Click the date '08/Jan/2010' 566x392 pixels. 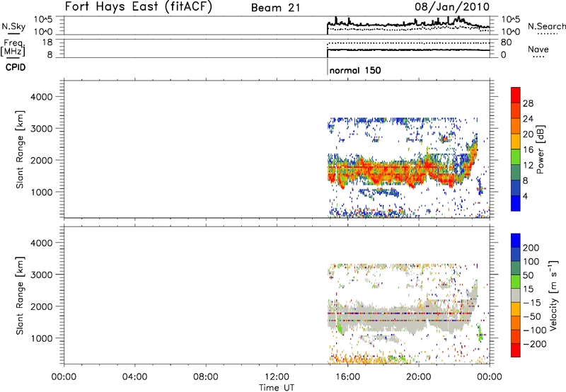click(x=452, y=7)
